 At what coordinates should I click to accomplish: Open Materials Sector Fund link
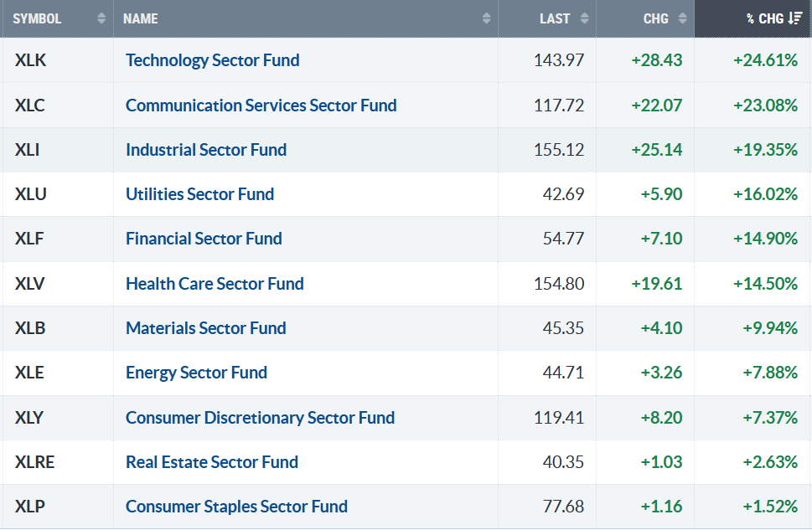(206, 328)
